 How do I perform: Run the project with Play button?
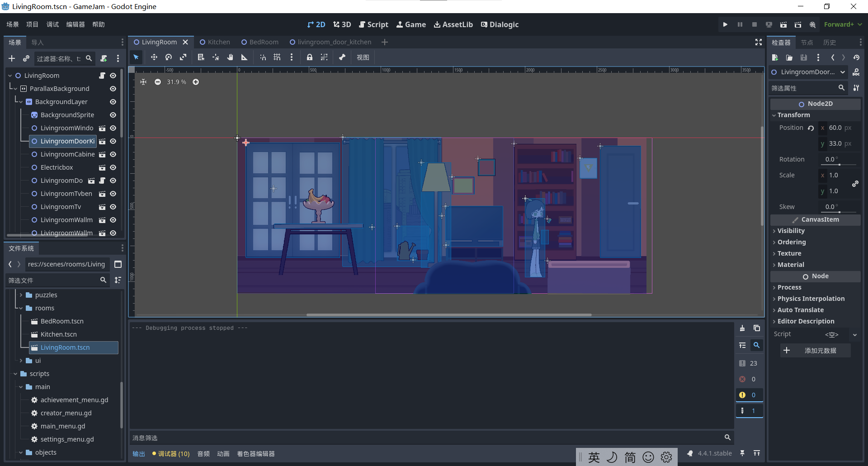[x=725, y=24]
